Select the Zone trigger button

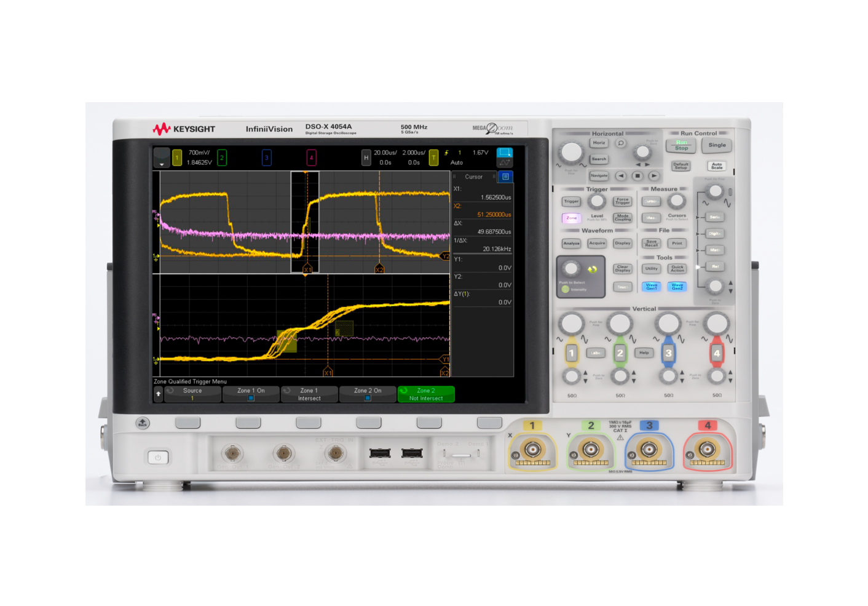pyautogui.click(x=571, y=218)
